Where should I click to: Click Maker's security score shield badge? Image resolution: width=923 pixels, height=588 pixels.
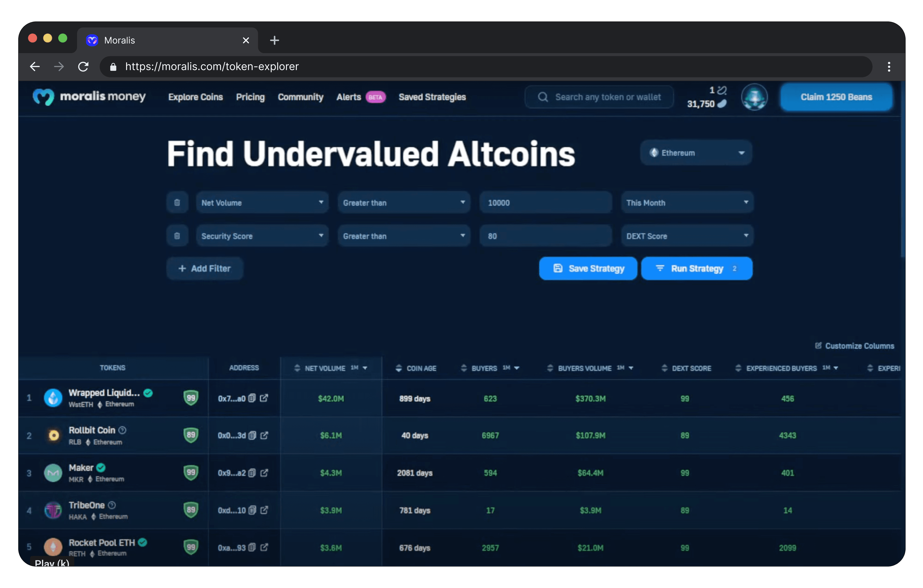coord(191,473)
